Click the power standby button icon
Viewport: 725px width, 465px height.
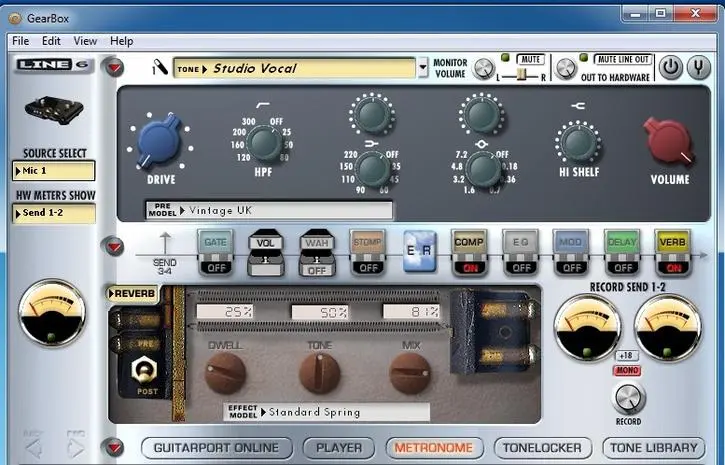(670, 68)
